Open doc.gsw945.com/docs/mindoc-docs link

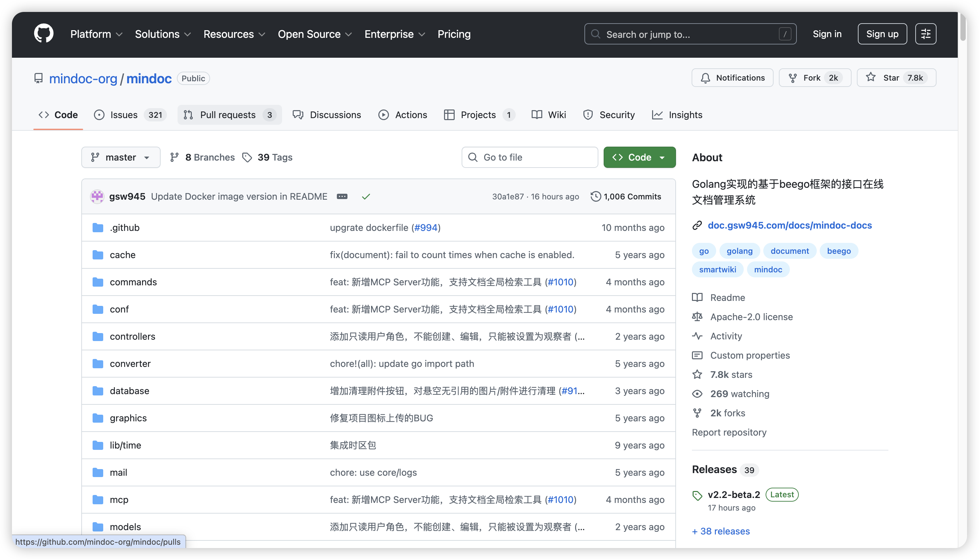coord(790,225)
